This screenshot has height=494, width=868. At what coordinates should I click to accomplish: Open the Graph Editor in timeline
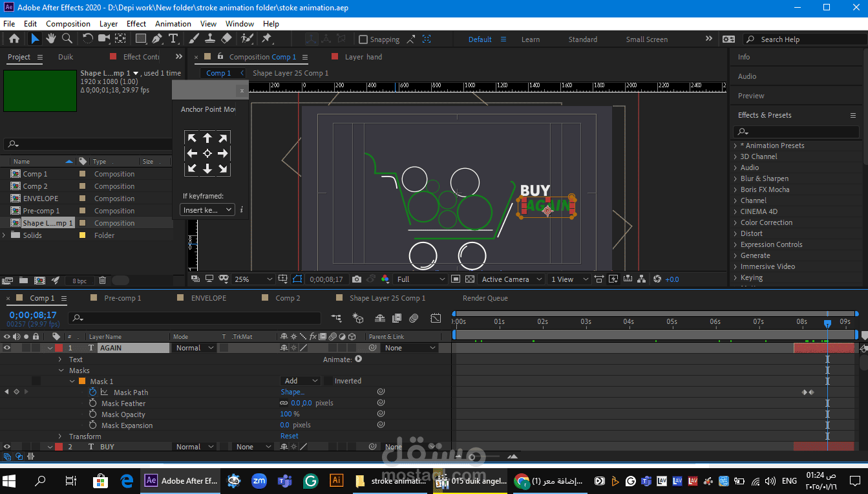[x=436, y=318]
